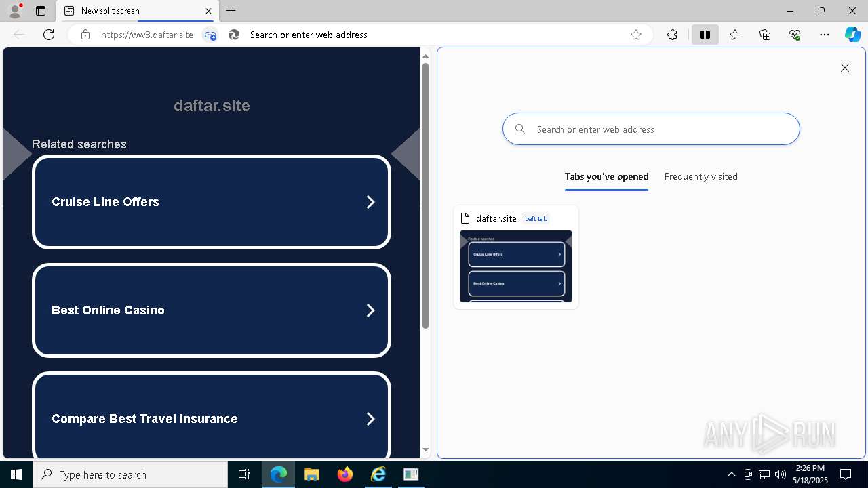Viewport: 868px width, 488px height.
Task: Open Compare Best Travel Insurance search
Action: tap(212, 416)
